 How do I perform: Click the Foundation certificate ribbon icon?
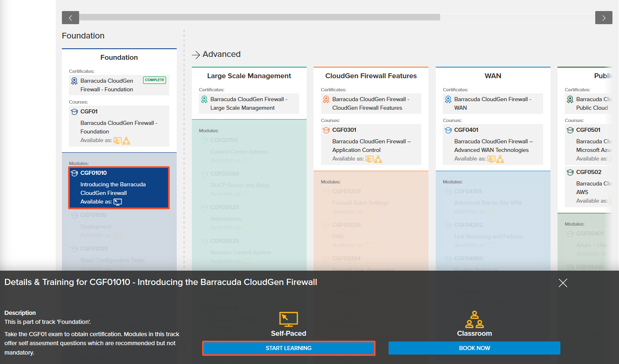coord(74,81)
